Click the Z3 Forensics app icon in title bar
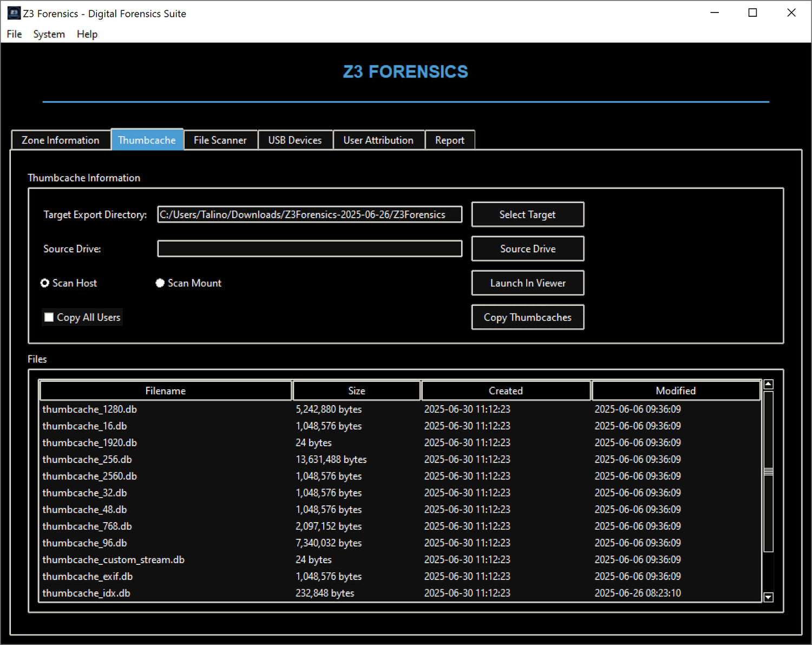 [x=14, y=14]
